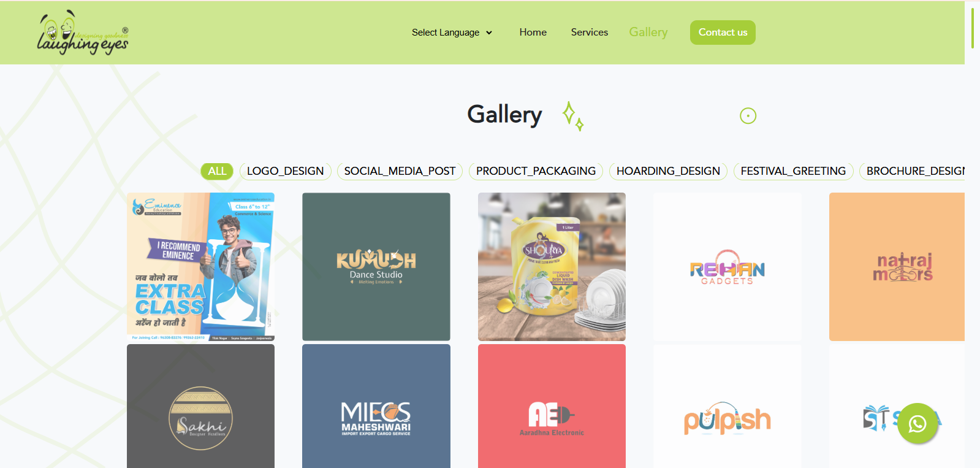The height and width of the screenshot is (468, 980).
Task: Open the Select Language dropdown
Action: click(x=452, y=33)
